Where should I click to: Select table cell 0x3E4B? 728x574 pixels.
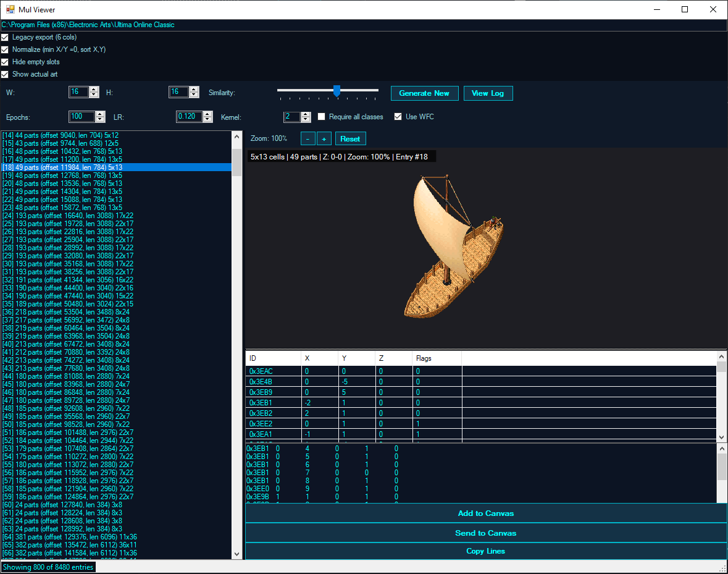click(274, 382)
